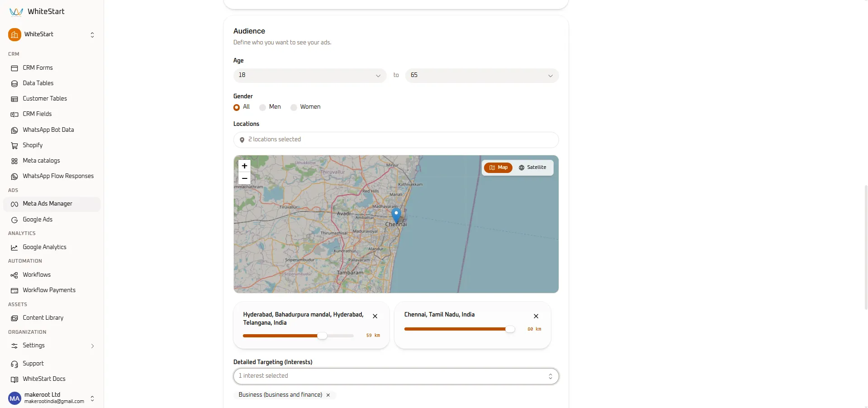Viewport: 868px width, 408px height.
Task: Zoom out the map with minus
Action: 244,178
